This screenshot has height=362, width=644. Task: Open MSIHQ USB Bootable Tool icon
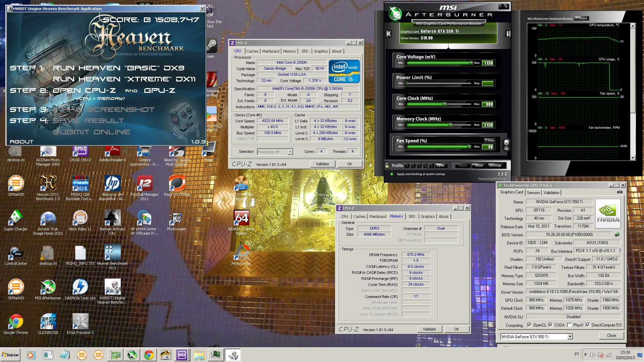(x=80, y=187)
